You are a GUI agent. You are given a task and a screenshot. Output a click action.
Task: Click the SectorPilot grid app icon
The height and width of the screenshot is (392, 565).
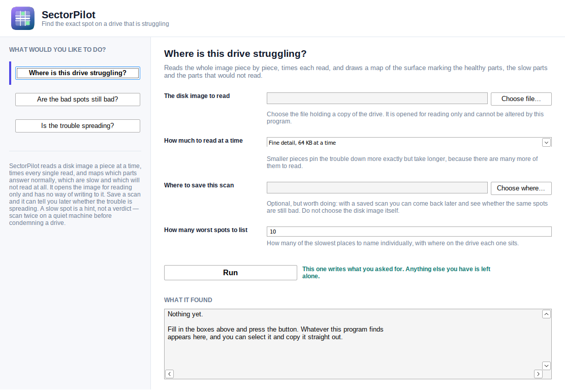coord(23,18)
